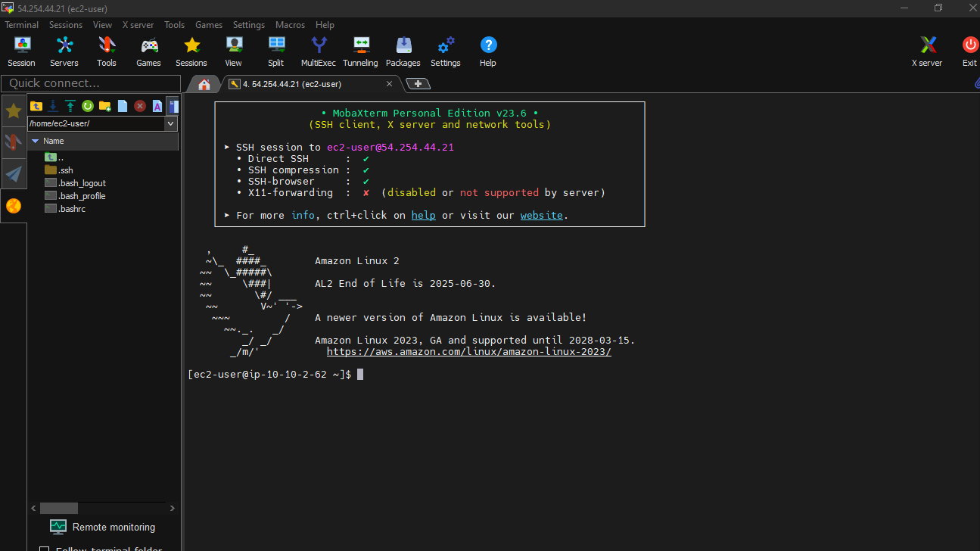Image resolution: width=980 pixels, height=551 pixels.
Task: Select the .bash_logout file
Action: pyautogui.click(x=76, y=183)
